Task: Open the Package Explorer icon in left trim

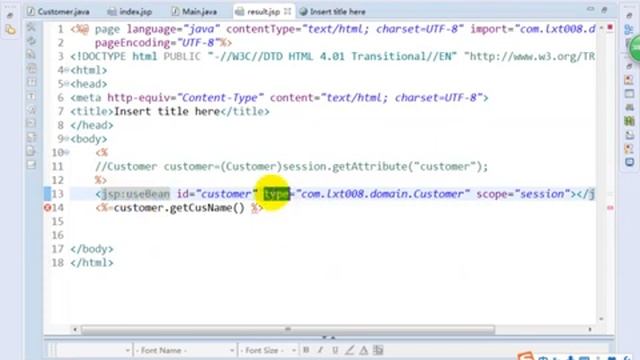Action: click(10, 30)
